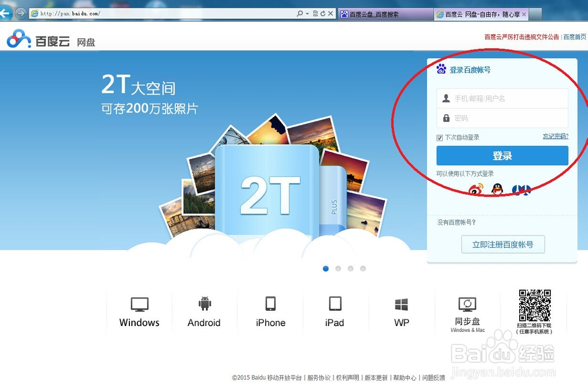Sign in with the Renren icon
588x392 pixels.
click(x=522, y=190)
